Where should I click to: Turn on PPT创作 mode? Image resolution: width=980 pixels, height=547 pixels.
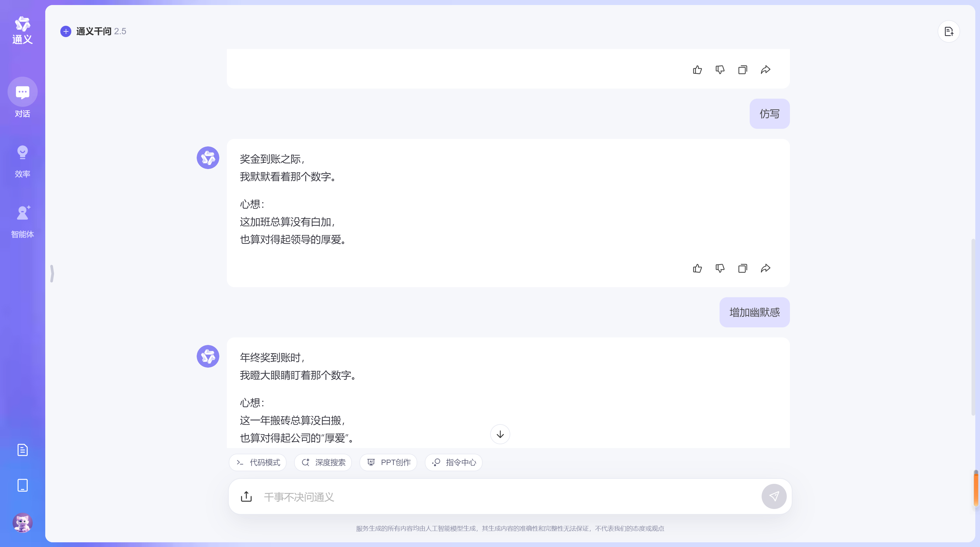click(388, 462)
